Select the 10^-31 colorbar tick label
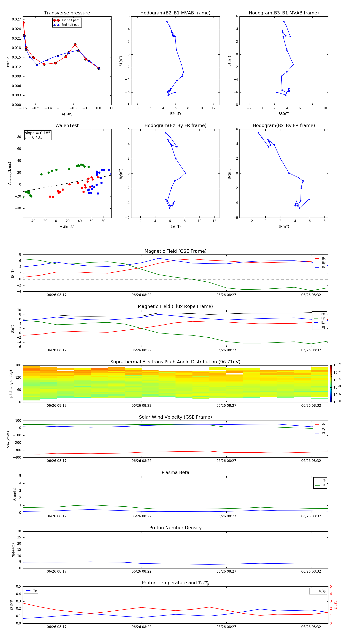 tap(337, 402)
